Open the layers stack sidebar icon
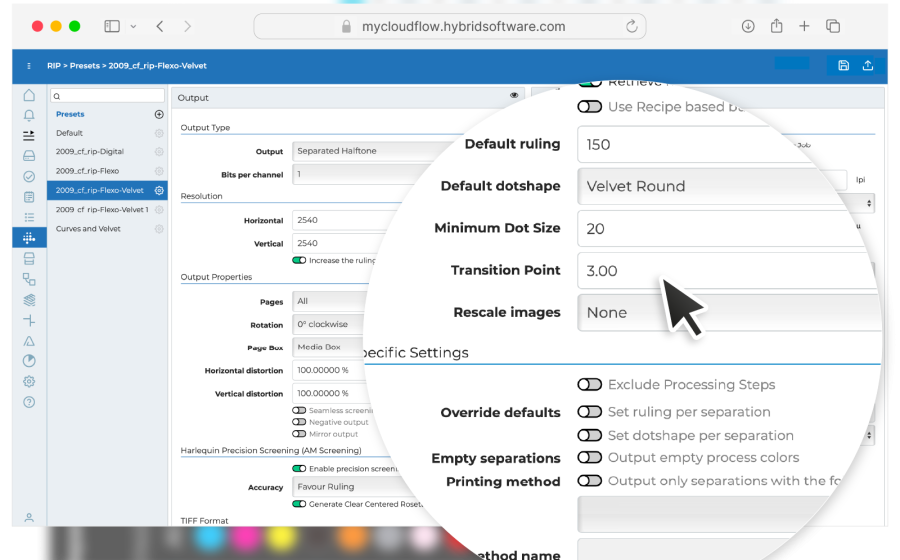The image size is (900, 560). pos(29,300)
